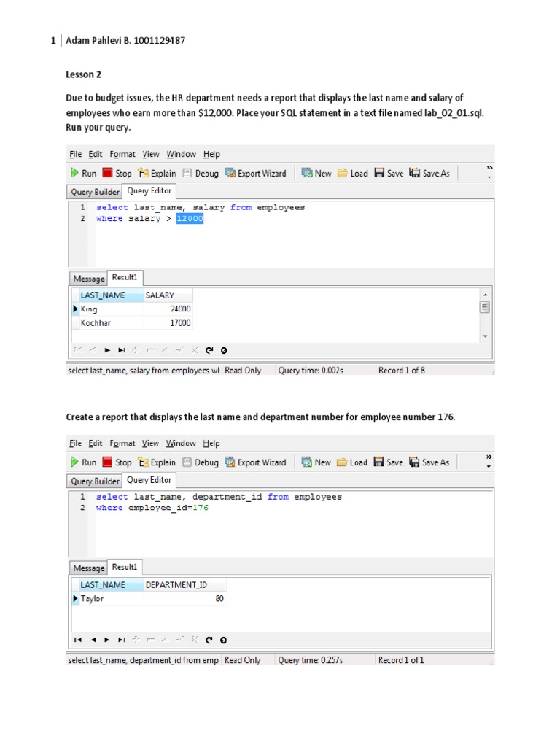This screenshot has width=560, height=747.
Task: Click 'Record 1 of 1' status text
Action: point(401,659)
